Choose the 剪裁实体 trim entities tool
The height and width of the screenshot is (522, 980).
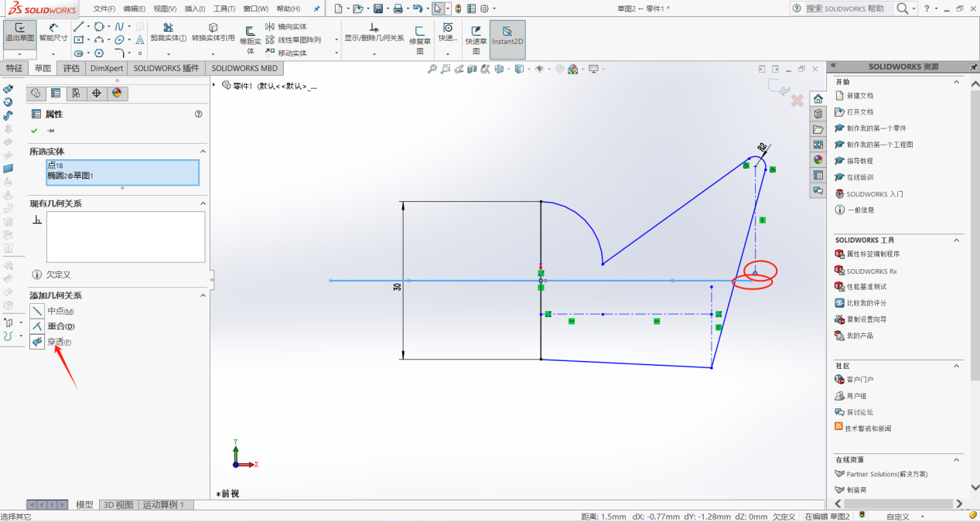pyautogui.click(x=168, y=32)
